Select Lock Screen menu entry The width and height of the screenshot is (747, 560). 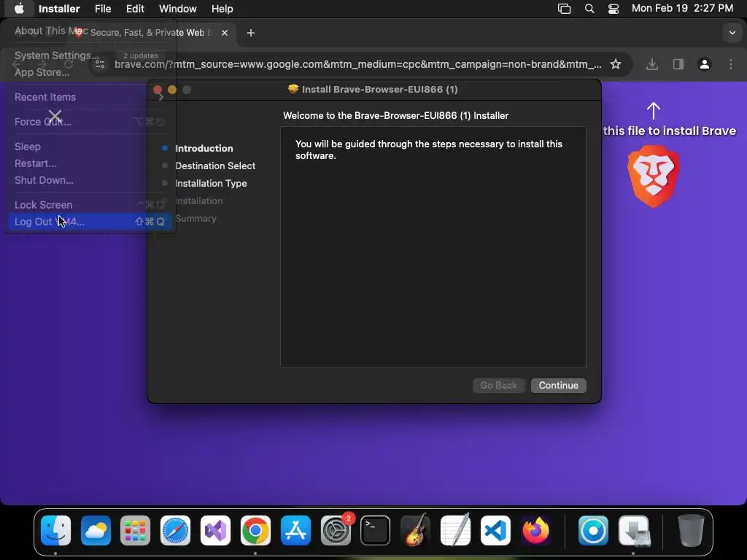pos(89,205)
